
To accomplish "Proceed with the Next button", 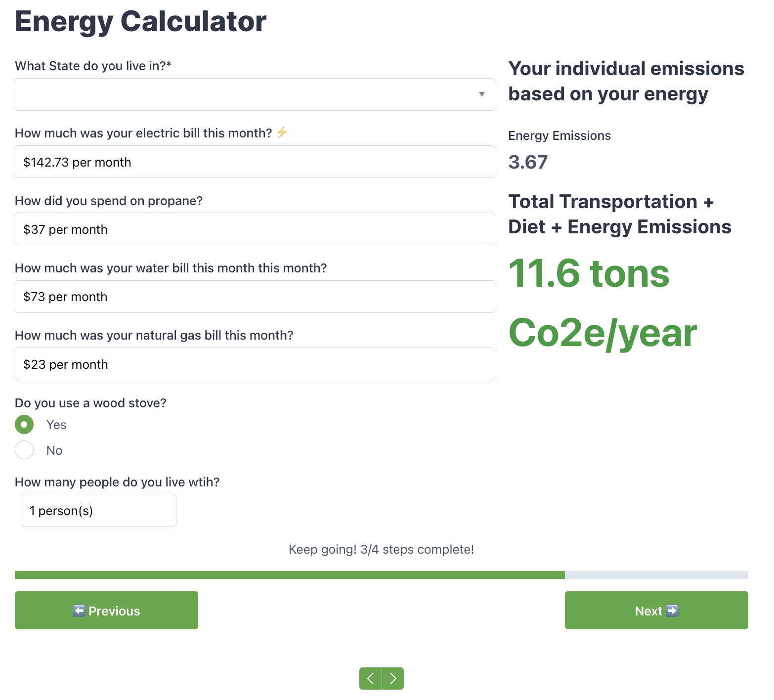I will (x=656, y=611).
